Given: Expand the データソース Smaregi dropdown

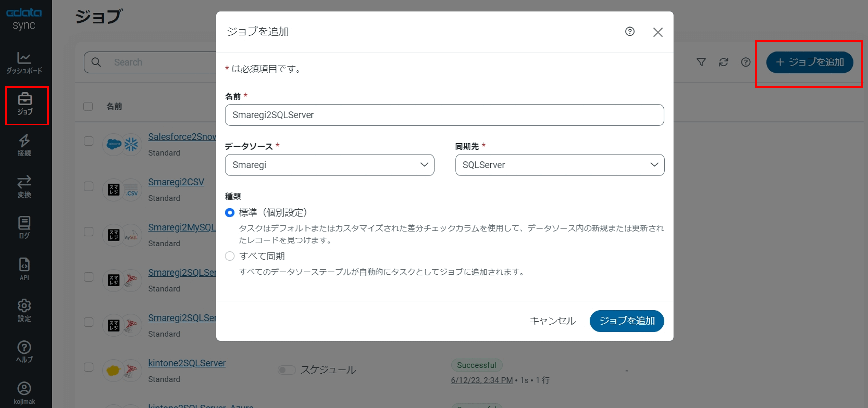Looking at the screenshot, I should point(329,165).
